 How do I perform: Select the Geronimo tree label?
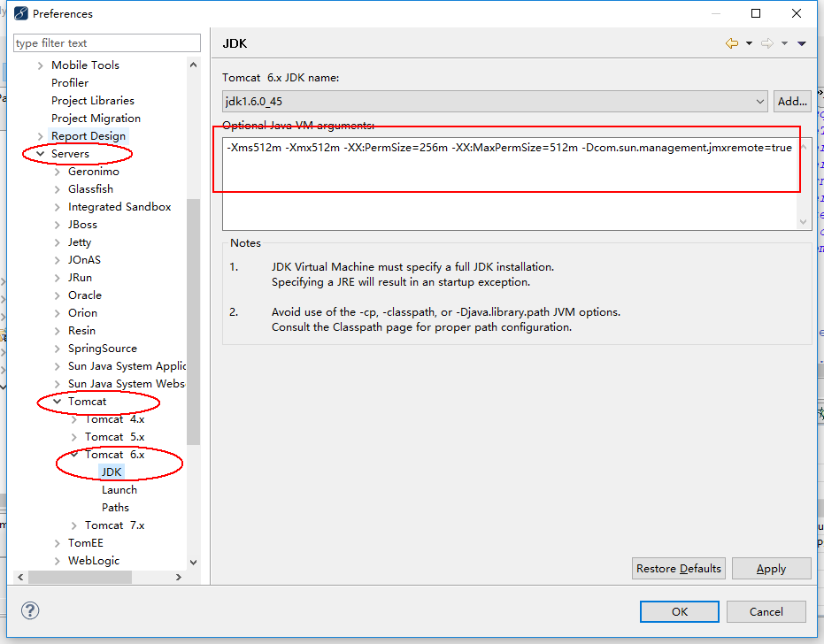tap(94, 172)
